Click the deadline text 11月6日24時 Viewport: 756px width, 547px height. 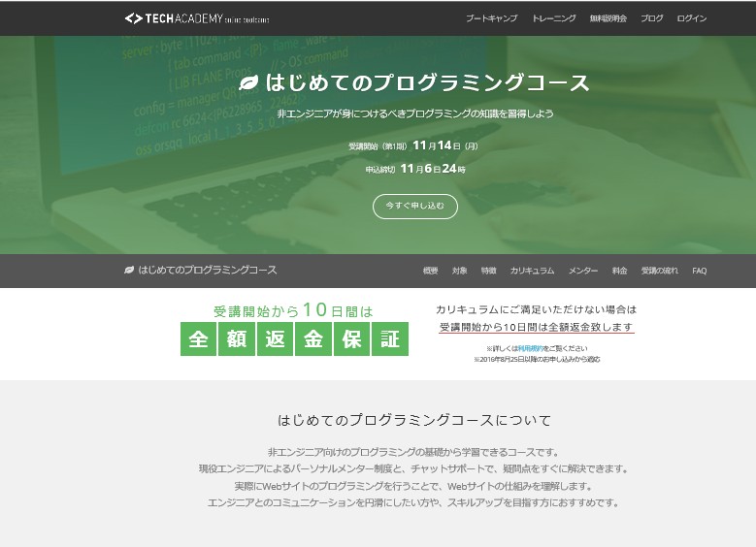pyautogui.click(x=433, y=169)
